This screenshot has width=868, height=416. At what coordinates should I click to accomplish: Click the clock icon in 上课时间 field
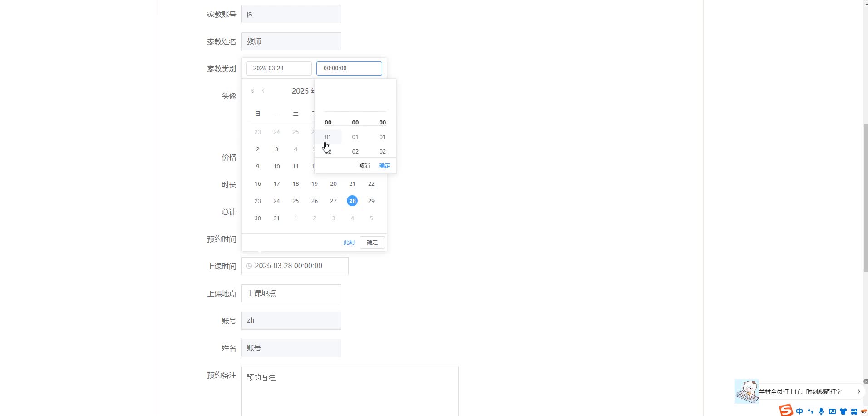pos(249,266)
